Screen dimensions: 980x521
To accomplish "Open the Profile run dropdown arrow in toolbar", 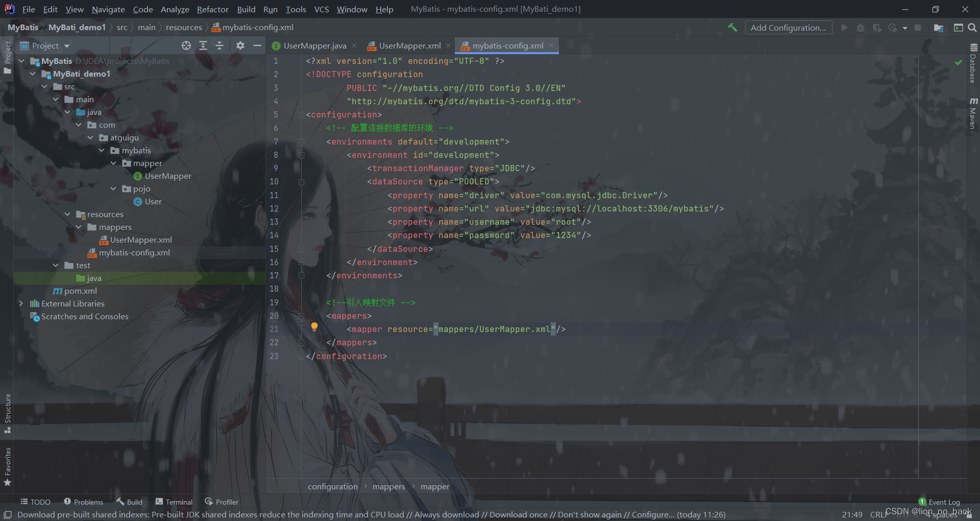I will point(905,28).
